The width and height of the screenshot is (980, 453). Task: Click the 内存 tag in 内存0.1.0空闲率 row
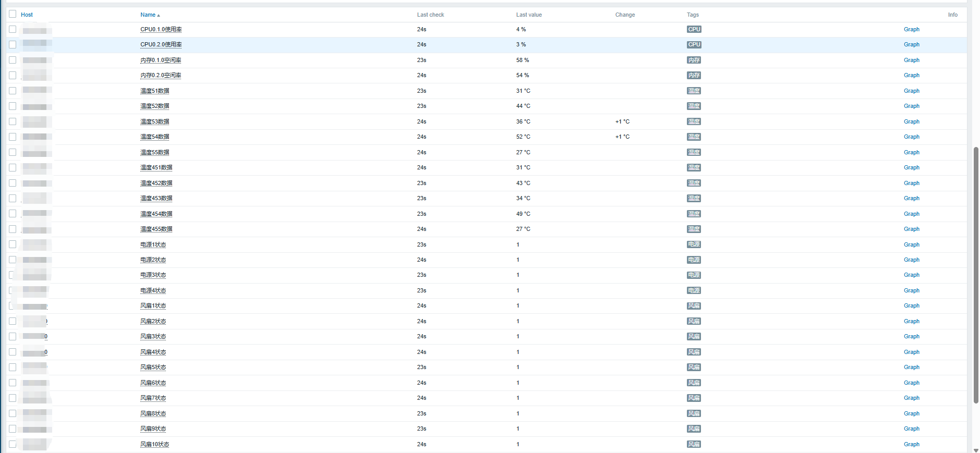coord(694,60)
